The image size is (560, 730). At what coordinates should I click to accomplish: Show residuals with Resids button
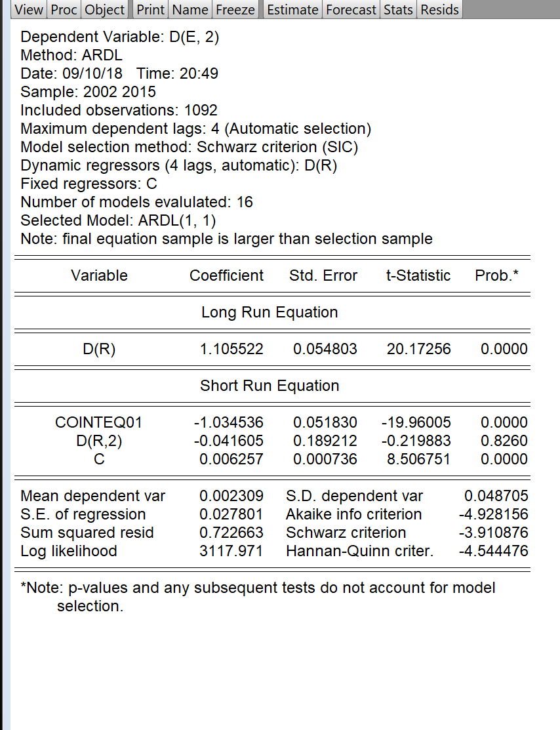tap(439, 10)
